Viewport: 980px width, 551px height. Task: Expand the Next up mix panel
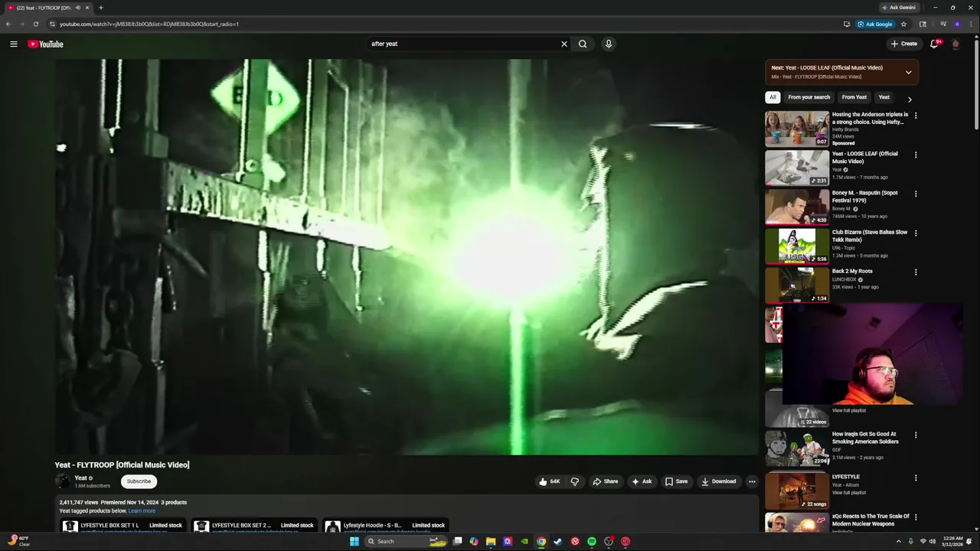908,72
